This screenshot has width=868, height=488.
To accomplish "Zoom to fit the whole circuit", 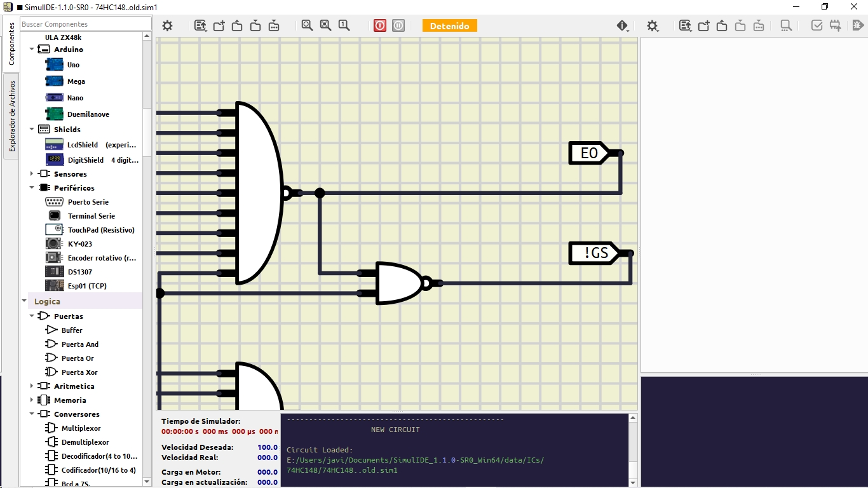I will (x=308, y=25).
